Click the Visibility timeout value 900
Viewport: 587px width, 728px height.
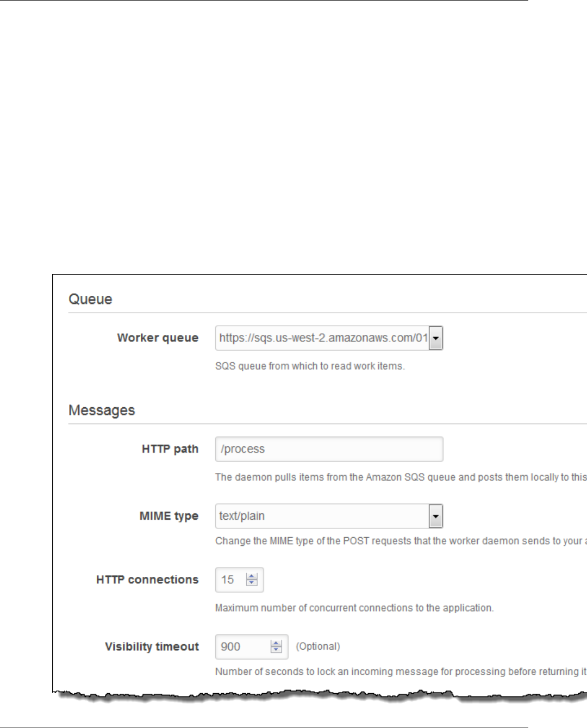coord(230,646)
